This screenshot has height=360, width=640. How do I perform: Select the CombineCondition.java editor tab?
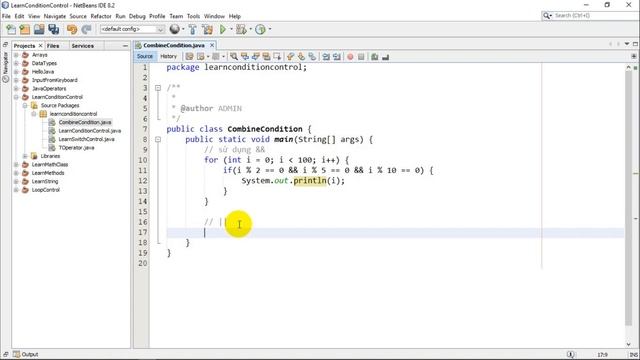coord(174,45)
